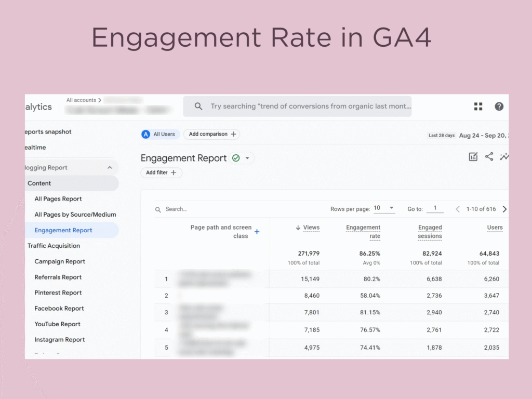Click the share report icon
Screen dimensions: 532x399
(x=489, y=157)
